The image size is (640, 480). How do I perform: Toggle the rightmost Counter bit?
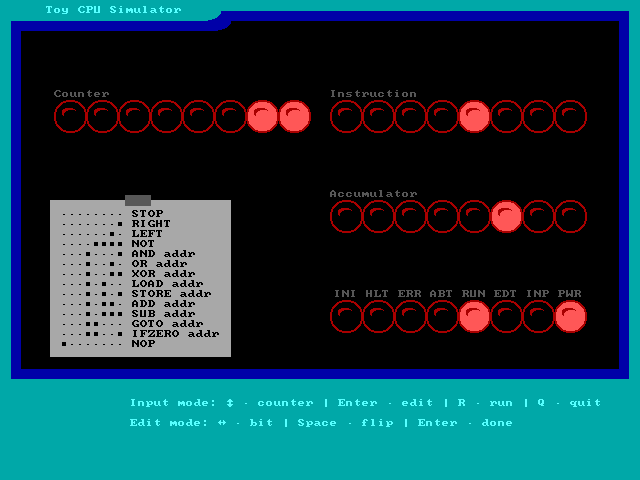tap(294, 117)
